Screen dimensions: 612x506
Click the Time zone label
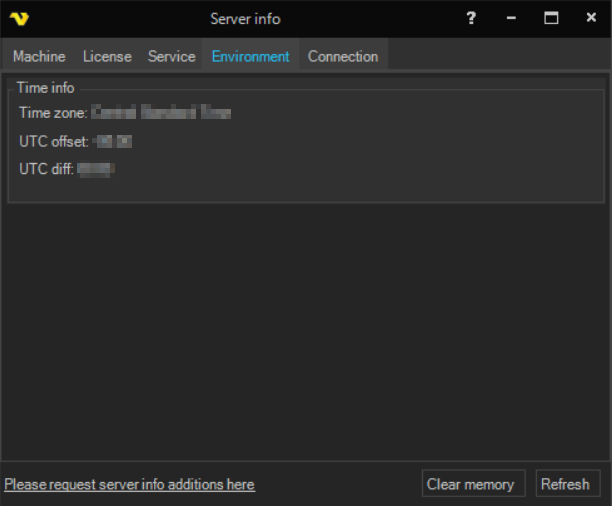point(52,114)
